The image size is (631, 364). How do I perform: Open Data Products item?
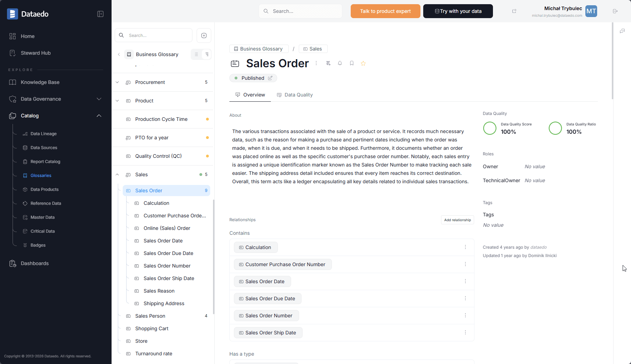point(45,189)
